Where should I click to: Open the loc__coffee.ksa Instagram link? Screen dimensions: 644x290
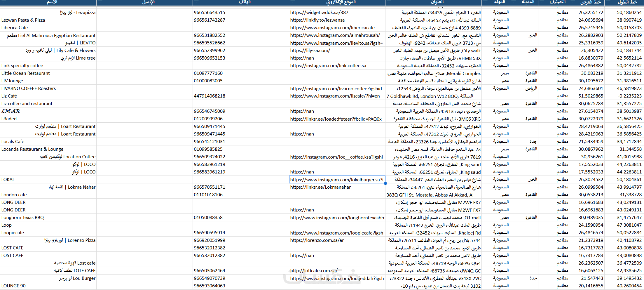coord(336,157)
